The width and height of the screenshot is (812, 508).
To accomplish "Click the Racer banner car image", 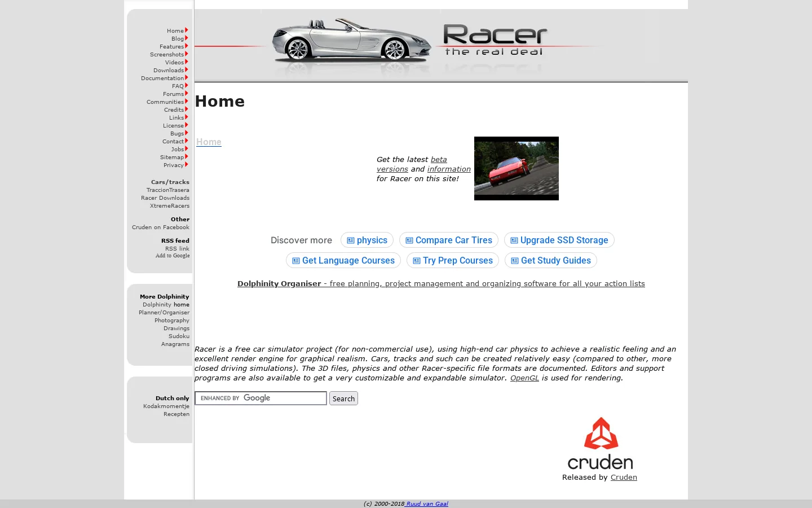I will coord(351,41).
